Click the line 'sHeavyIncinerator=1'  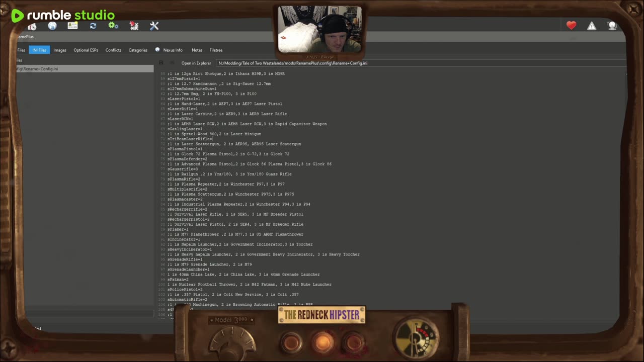click(x=190, y=250)
